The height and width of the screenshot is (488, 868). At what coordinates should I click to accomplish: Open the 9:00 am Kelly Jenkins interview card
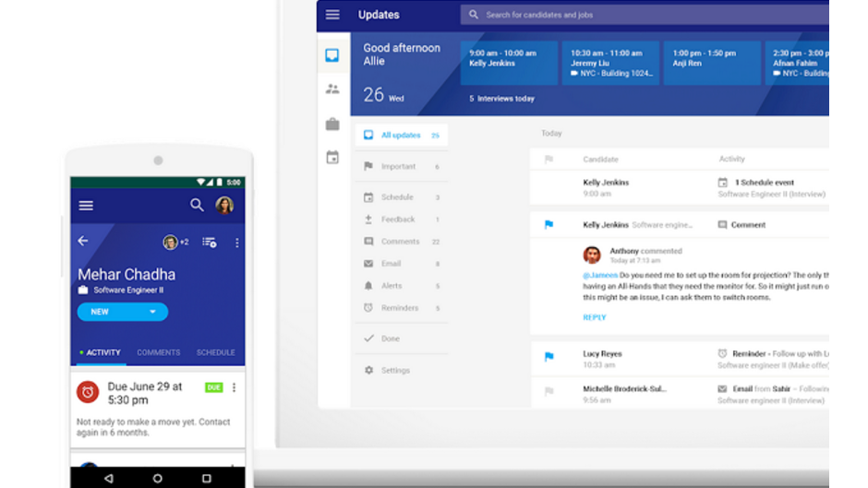tap(509, 63)
